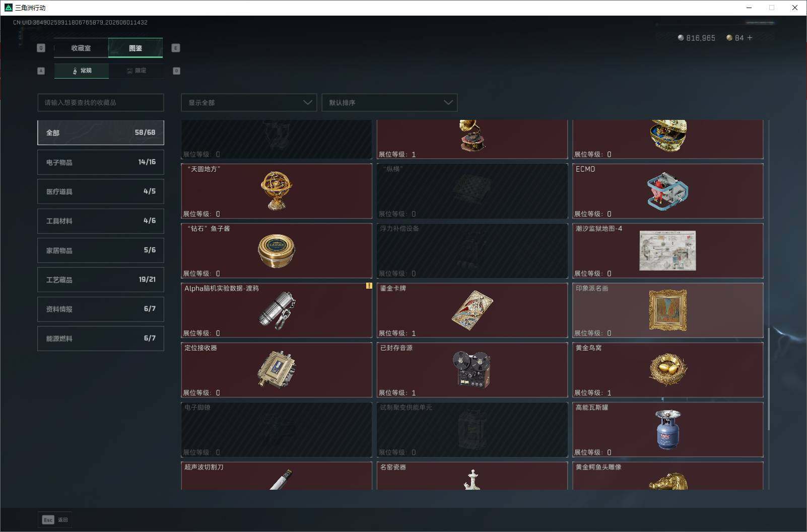Select the 常规 sub-tab
The width and height of the screenshot is (807, 532).
click(82, 71)
